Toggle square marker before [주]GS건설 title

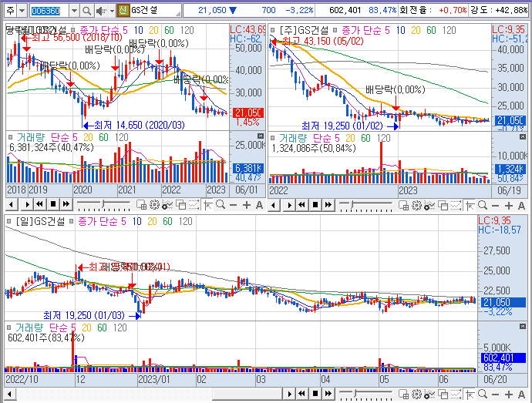click(272, 31)
